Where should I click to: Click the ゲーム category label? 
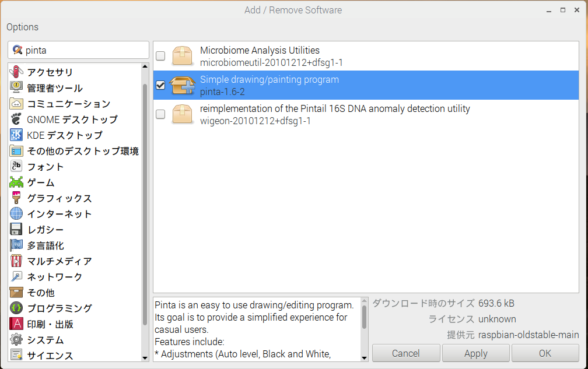coord(41,182)
